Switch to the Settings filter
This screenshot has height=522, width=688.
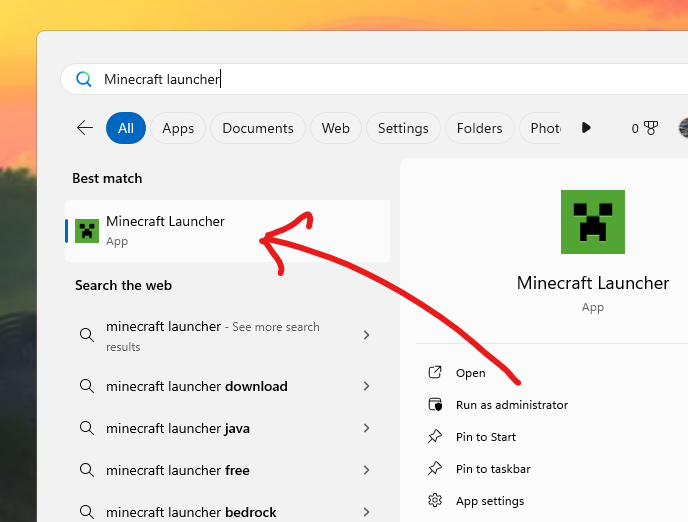pos(403,128)
